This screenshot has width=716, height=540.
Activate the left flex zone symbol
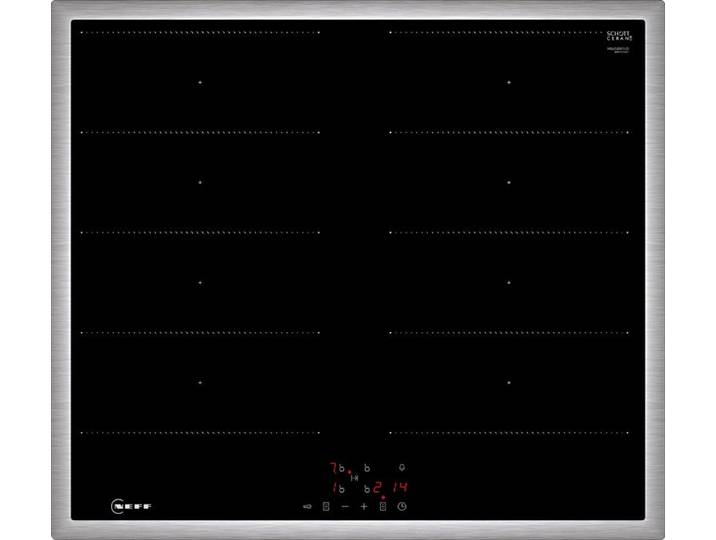click(x=326, y=506)
